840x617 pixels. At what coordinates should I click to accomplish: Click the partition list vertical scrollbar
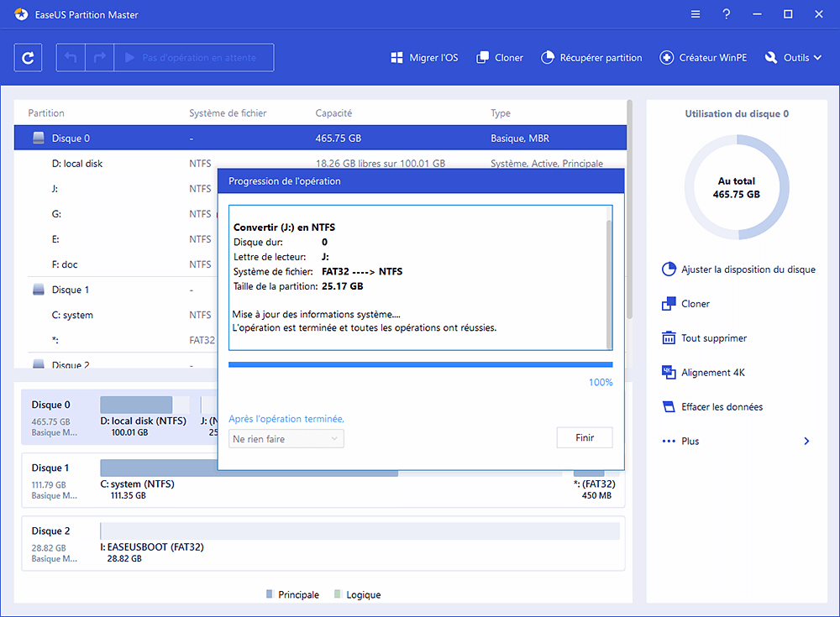pos(629,209)
